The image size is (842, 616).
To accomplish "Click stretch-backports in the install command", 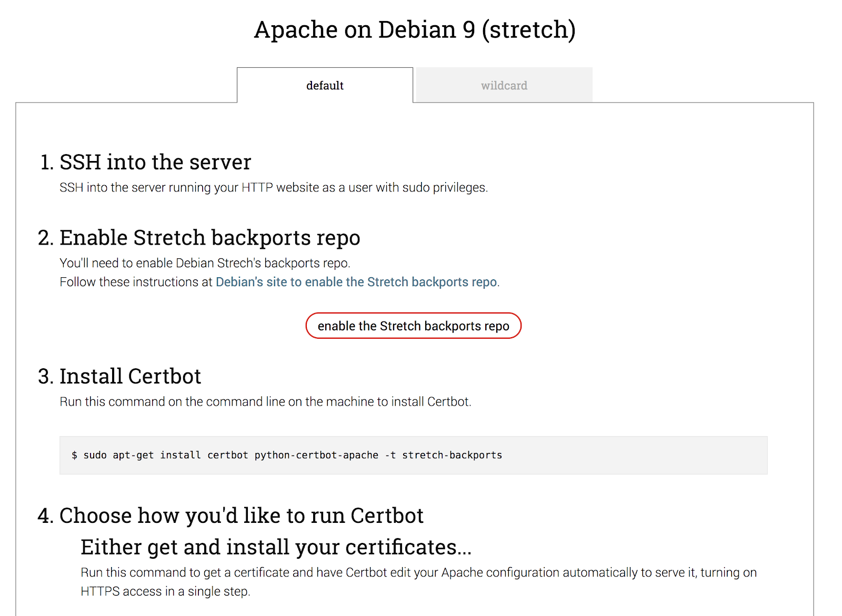I will 452,455.
